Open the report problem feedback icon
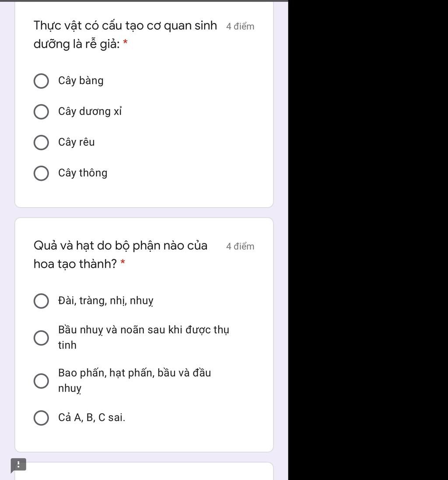Screen dimensions: 448x480 [x=18, y=465]
